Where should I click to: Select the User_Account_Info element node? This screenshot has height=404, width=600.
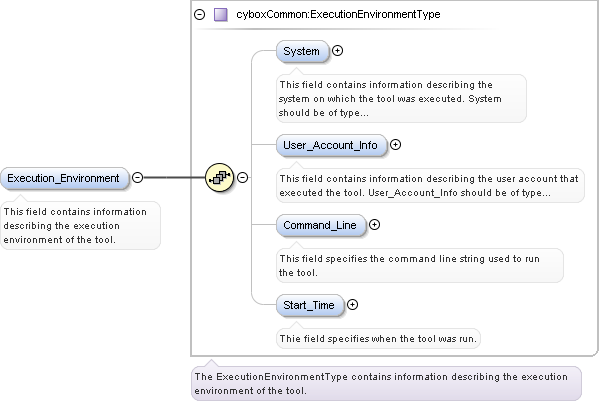tap(330, 145)
